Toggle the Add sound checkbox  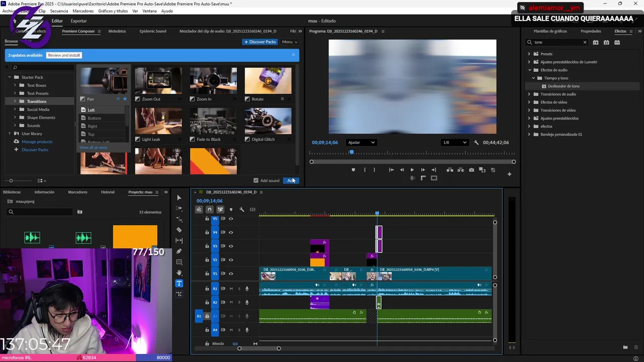click(x=256, y=180)
